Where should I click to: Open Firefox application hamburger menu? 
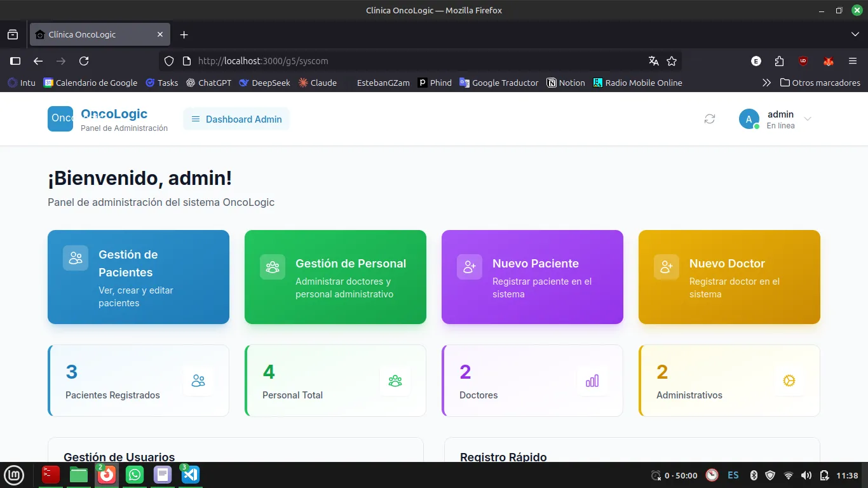[853, 61]
